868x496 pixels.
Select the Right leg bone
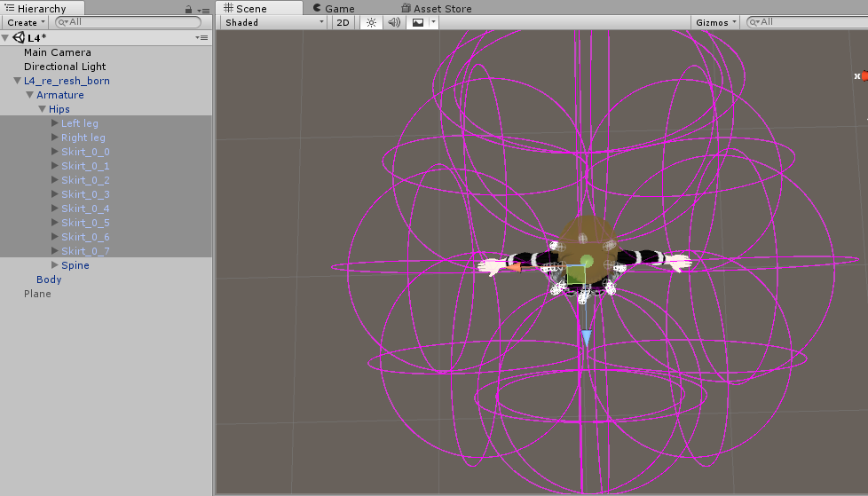click(x=83, y=138)
